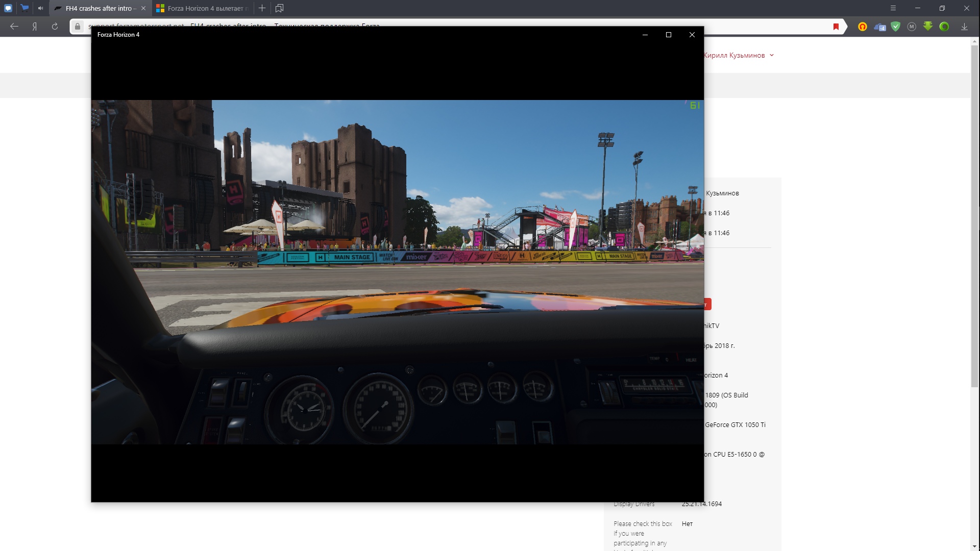Open the chat bubble pinned tab
This screenshot has height=551, width=980.
[x=8, y=8]
